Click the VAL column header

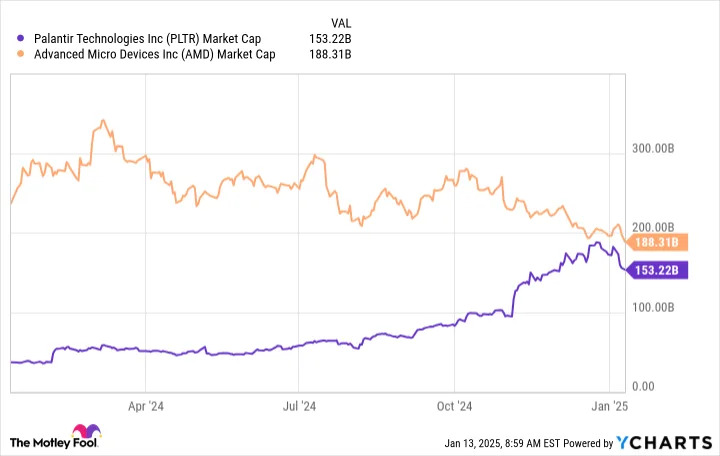(341, 23)
